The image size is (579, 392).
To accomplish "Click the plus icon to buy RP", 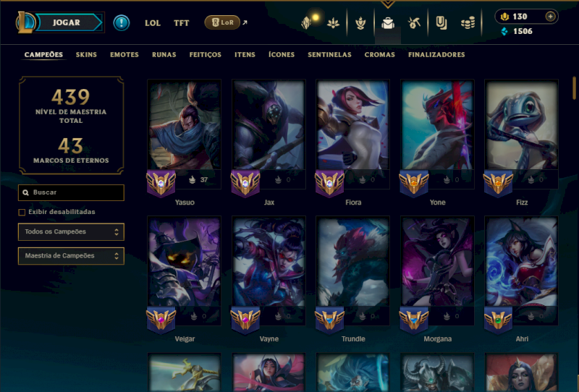I will click(550, 17).
